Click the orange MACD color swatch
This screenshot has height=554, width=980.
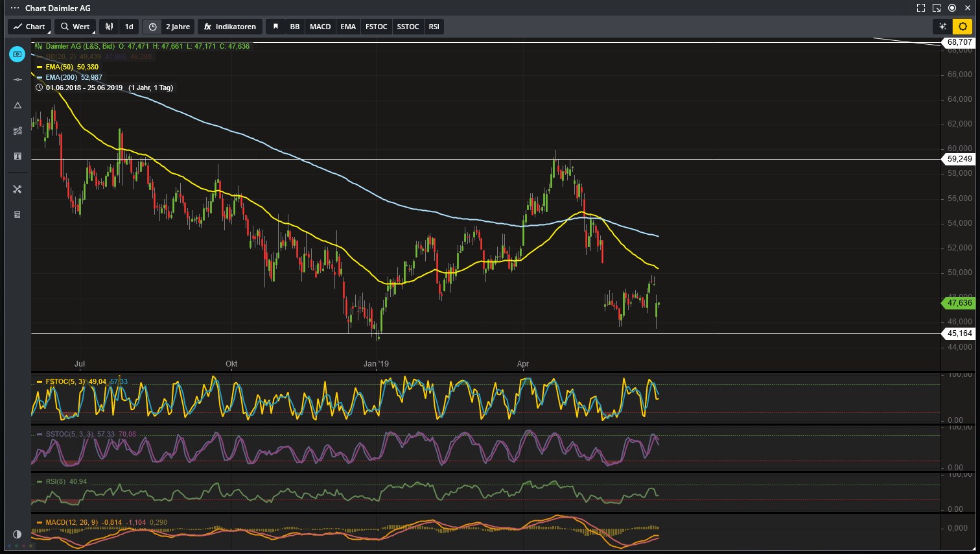tap(40, 523)
